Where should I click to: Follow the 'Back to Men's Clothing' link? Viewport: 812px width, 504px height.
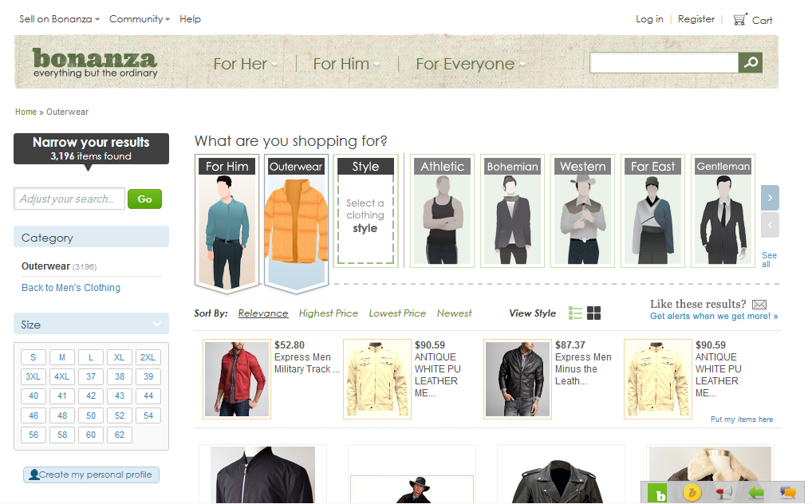pyautogui.click(x=69, y=288)
